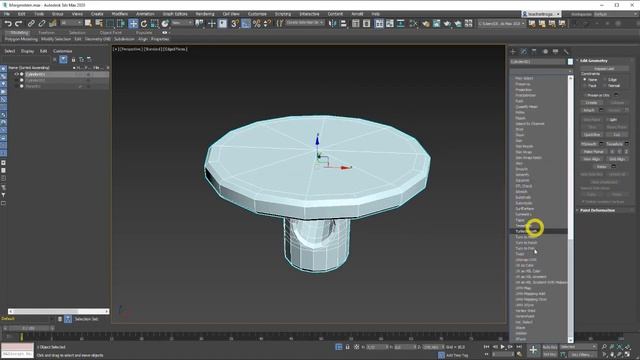This screenshot has width=640, height=360.
Task: Click the Make Planar button
Action: pyautogui.click(x=593, y=151)
